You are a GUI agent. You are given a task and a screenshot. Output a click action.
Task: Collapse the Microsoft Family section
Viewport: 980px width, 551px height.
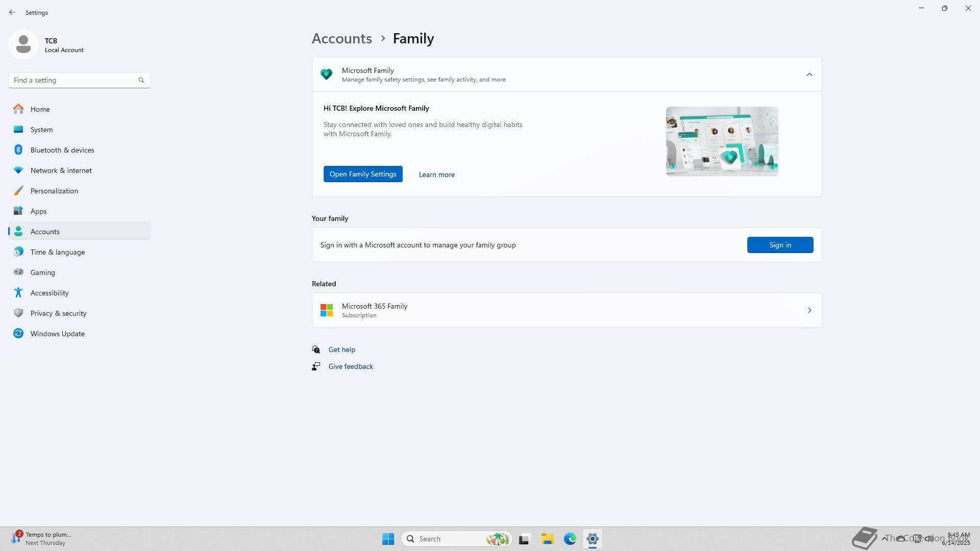click(x=809, y=74)
